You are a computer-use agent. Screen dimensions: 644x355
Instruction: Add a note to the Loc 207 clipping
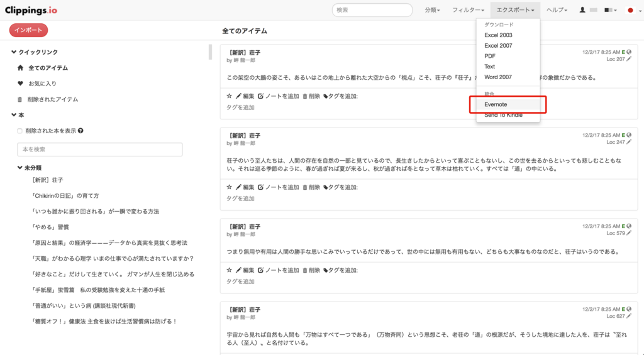279,96
